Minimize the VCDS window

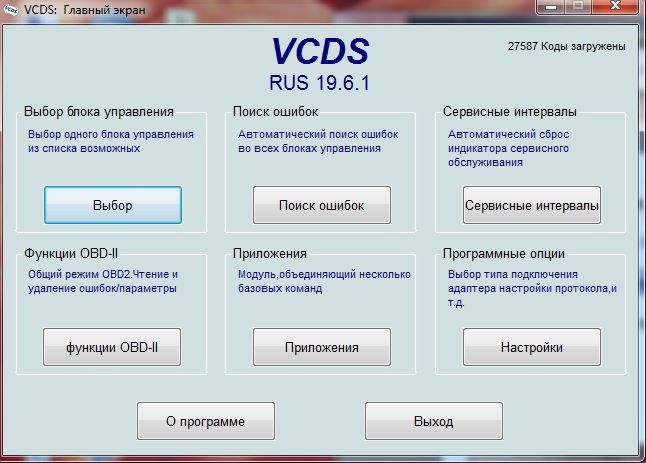point(547,6)
